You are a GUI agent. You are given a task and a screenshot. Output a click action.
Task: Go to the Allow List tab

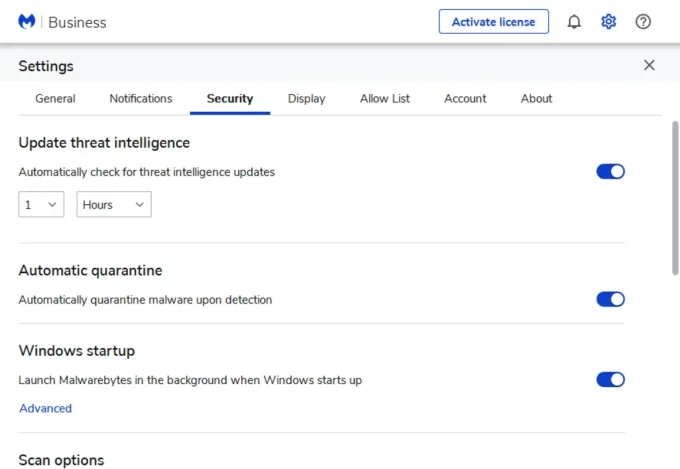pyautogui.click(x=385, y=99)
